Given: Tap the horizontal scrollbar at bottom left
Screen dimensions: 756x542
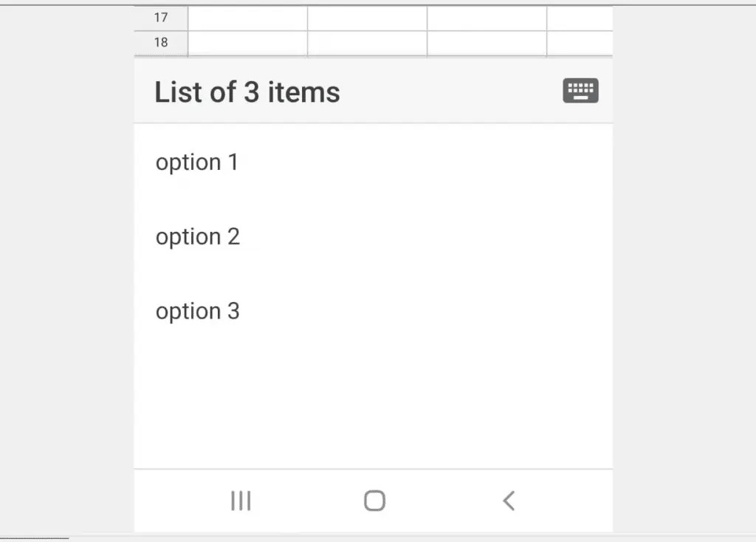Looking at the screenshot, I should 33,538.
